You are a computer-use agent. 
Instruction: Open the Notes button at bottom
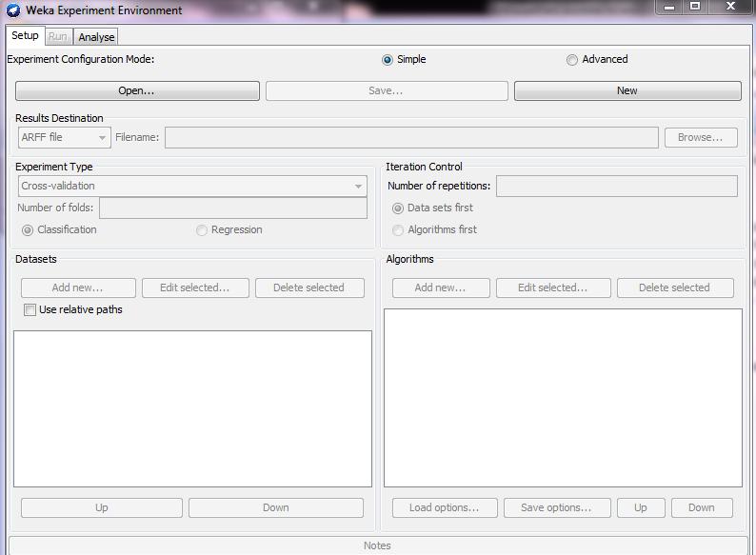[x=378, y=545]
